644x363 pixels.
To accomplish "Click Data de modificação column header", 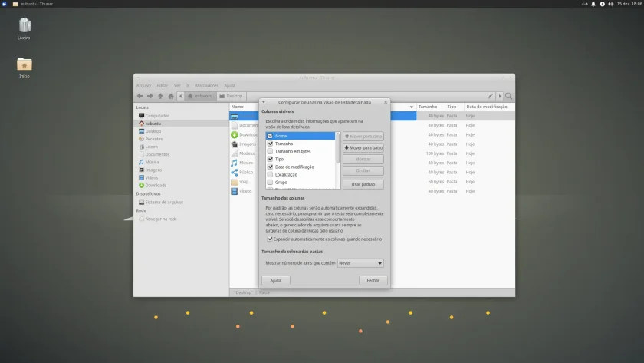I will (x=489, y=107).
